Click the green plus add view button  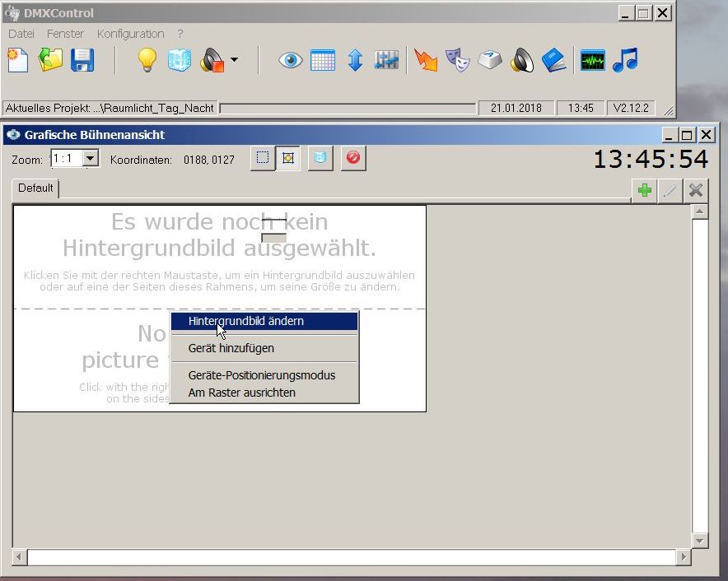pos(645,190)
